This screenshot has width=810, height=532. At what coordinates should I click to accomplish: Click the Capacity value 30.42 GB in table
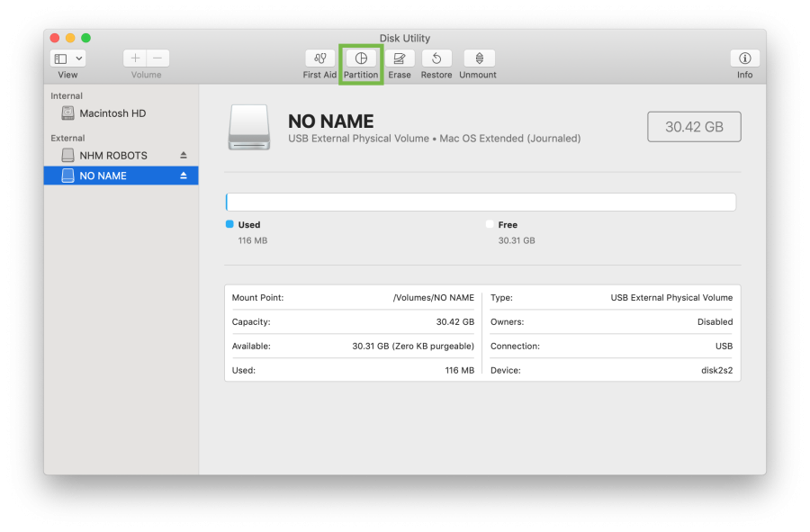pyautogui.click(x=455, y=321)
